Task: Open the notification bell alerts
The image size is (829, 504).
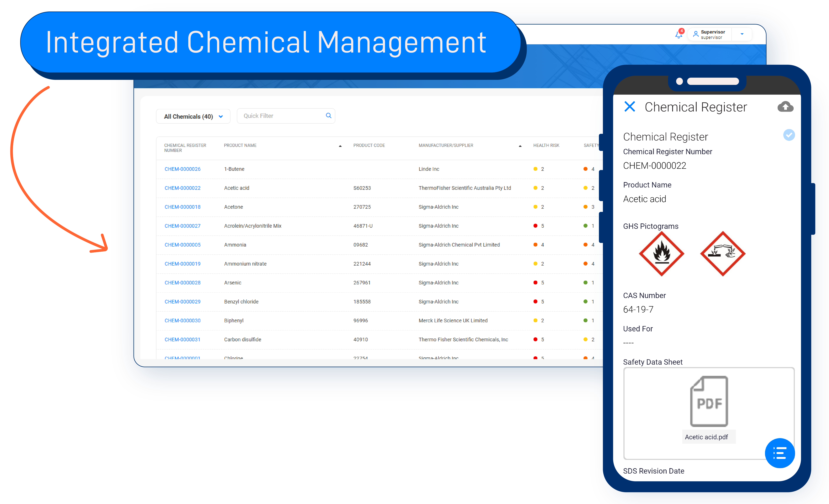Action: pyautogui.click(x=679, y=35)
